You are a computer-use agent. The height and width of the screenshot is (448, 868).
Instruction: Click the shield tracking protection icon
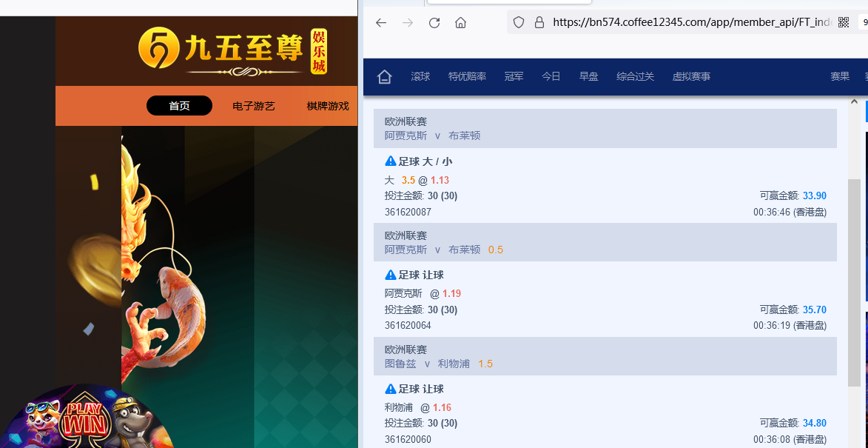click(x=519, y=22)
